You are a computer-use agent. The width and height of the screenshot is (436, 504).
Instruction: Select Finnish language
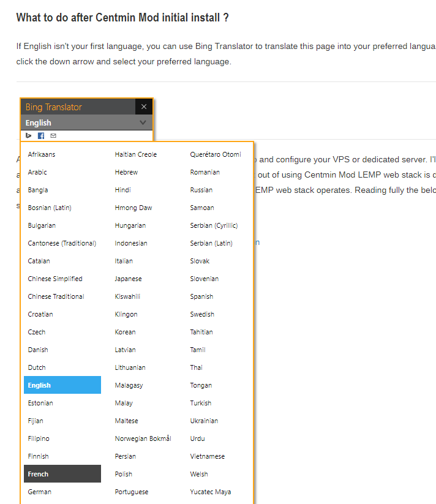coord(38,456)
